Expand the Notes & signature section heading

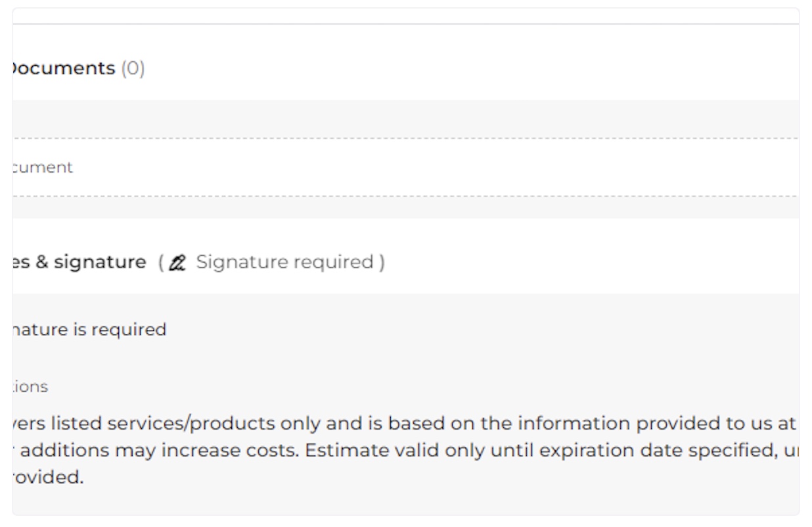[x=79, y=262]
